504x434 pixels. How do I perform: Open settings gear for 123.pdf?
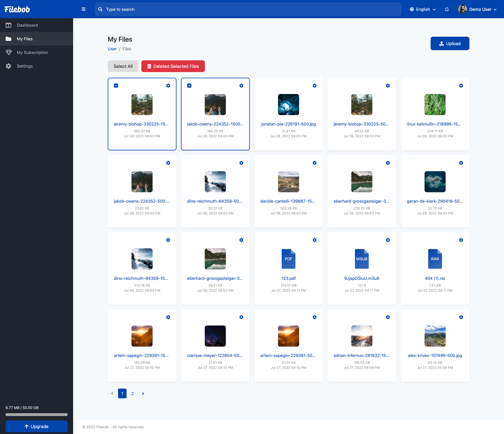[x=315, y=240]
